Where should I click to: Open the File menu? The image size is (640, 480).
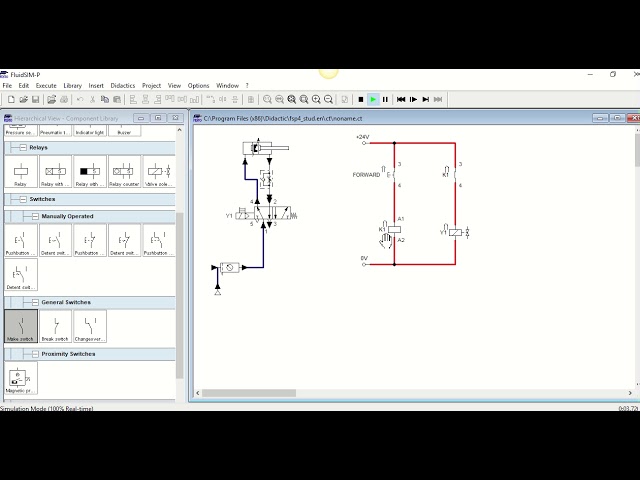[7, 86]
